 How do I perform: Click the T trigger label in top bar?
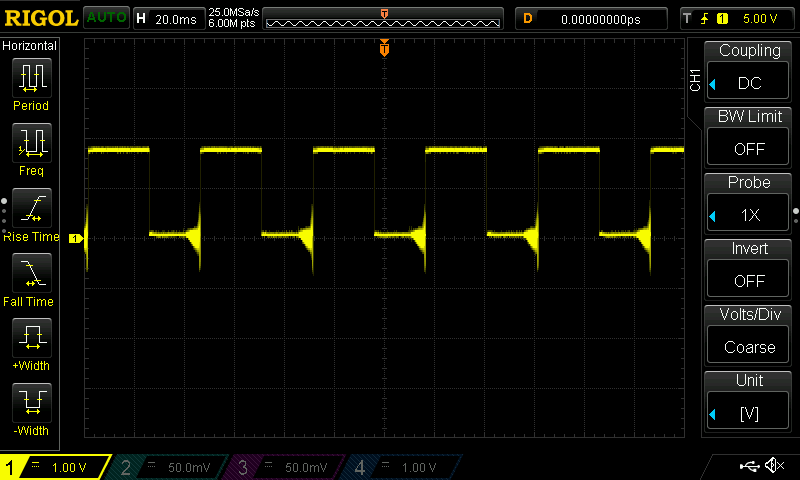[x=687, y=19]
